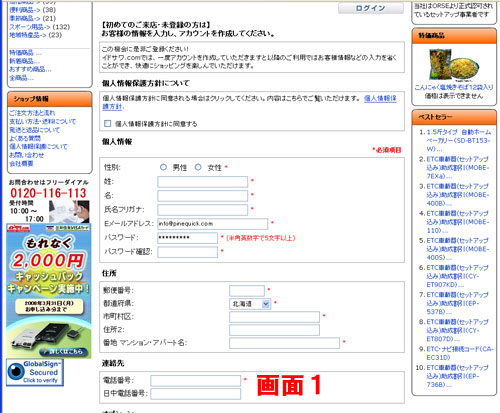500x413 pixels.
Task: Click the パスワード確認 input field
Action: [x=188, y=252]
